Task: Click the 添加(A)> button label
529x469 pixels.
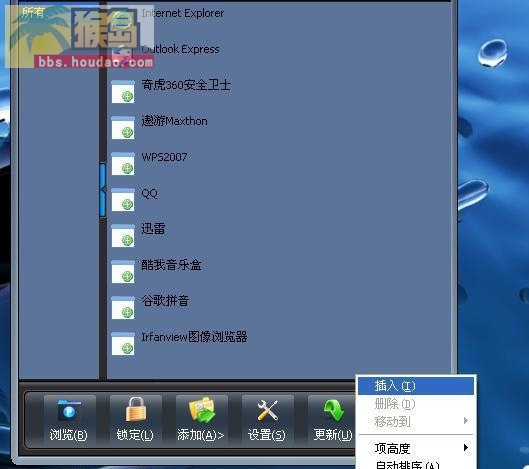Action: [x=201, y=435]
